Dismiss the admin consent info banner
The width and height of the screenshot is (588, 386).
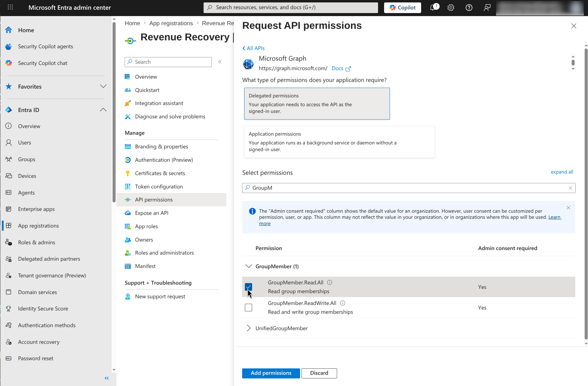[x=568, y=208]
